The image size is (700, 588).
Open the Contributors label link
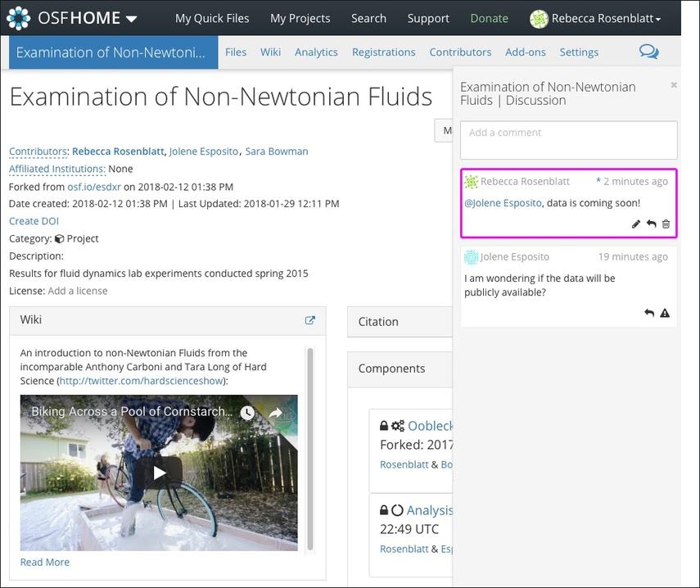click(38, 152)
